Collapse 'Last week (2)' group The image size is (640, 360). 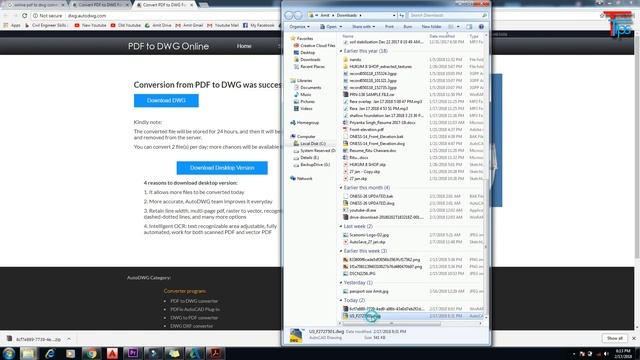point(341,226)
